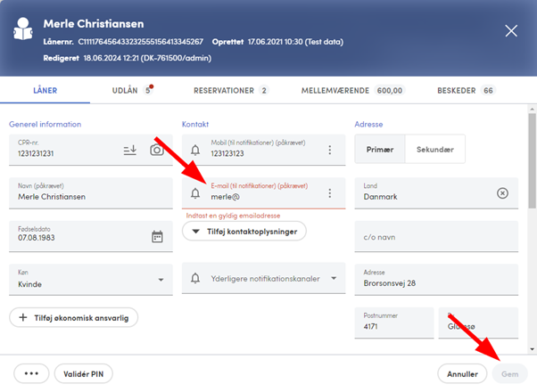Screen dimensions: 537x392
Task: Click the Annuller button
Action: 462,374
